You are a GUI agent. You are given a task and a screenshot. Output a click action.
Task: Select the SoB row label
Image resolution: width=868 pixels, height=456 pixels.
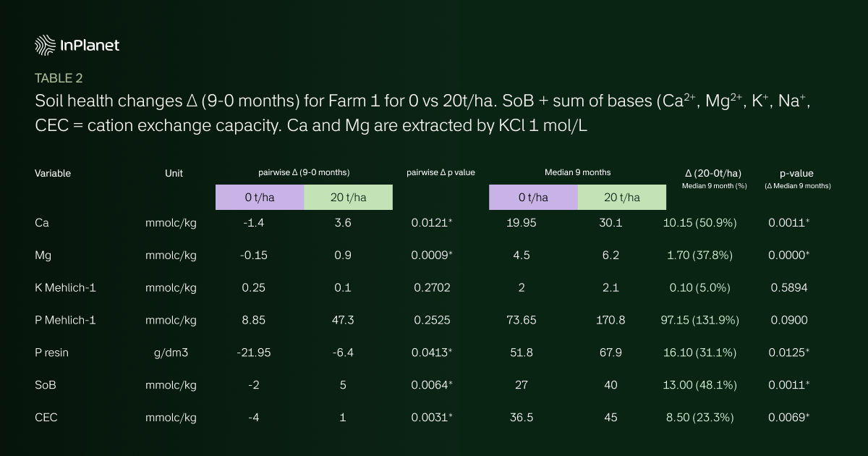point(46,386)
